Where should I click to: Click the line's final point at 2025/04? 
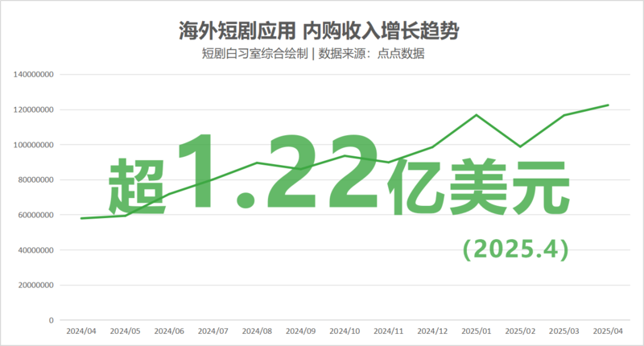[608, 105]
